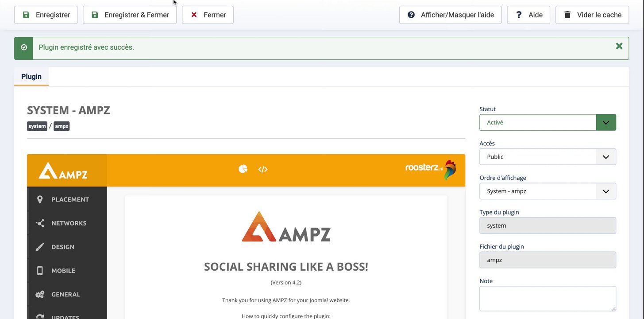Click the trash icon on Vider le cache

pos(567,15)
